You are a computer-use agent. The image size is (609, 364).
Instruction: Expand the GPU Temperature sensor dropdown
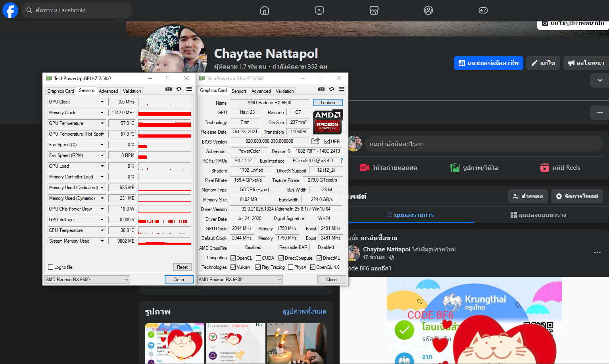pos(102,123)
